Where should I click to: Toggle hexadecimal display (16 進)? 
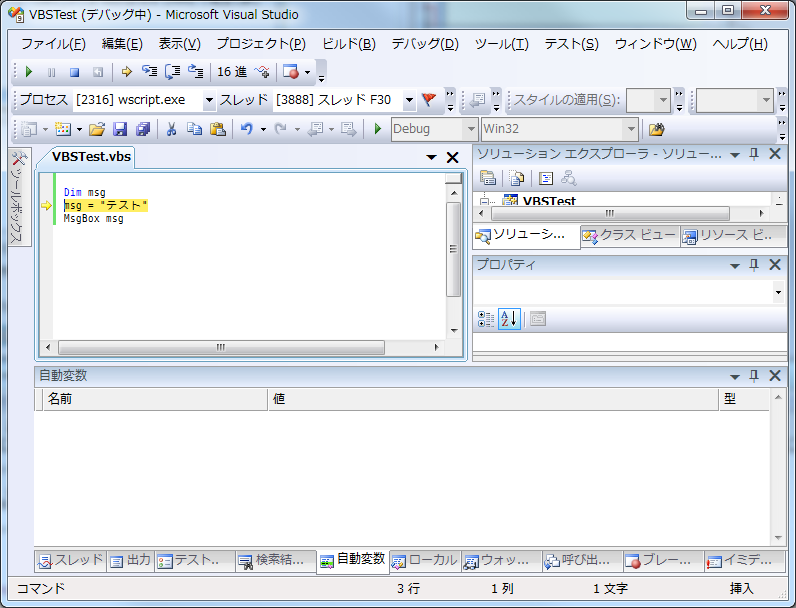click(x=232, y=72)
